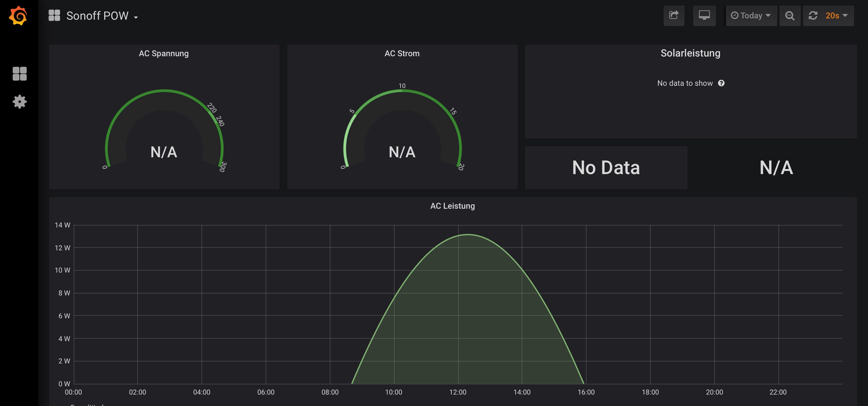Image resolution: width=868 pixels, height=406 pixels.
Task: Click the help icon next to No data to show
Action: pyautogui.click(x=721, y=83)
